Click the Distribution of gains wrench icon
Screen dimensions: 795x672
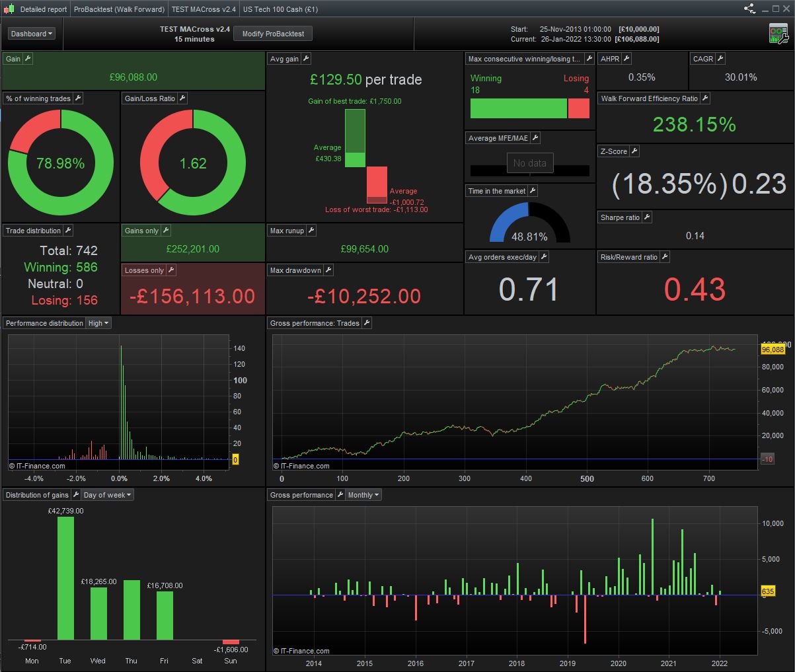click(76, 495)
